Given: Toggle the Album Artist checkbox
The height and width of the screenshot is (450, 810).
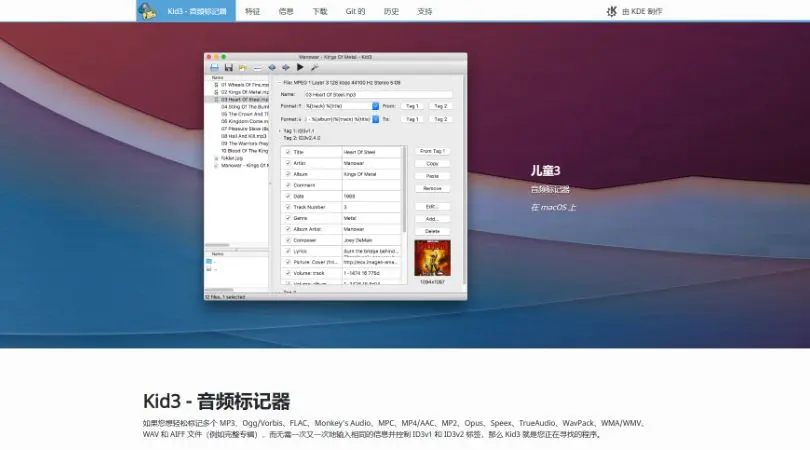Looking at the screenshot, I should pos(288,229).
